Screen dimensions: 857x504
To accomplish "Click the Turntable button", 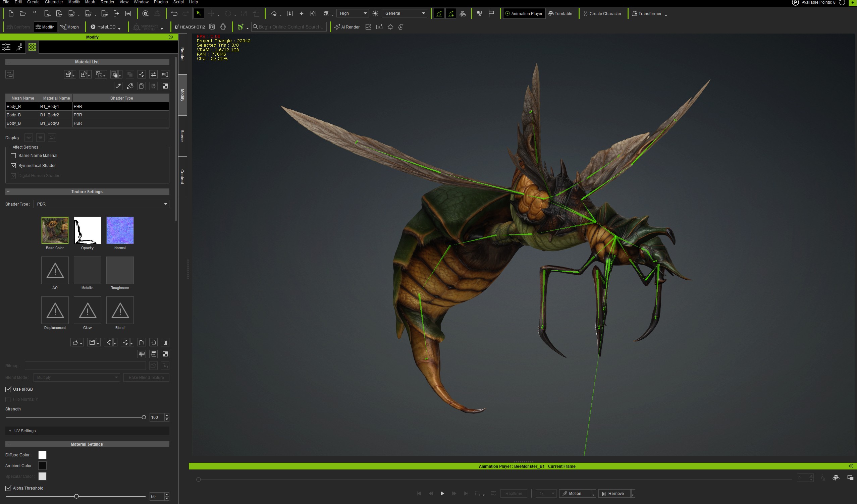I will click(560, 14).
